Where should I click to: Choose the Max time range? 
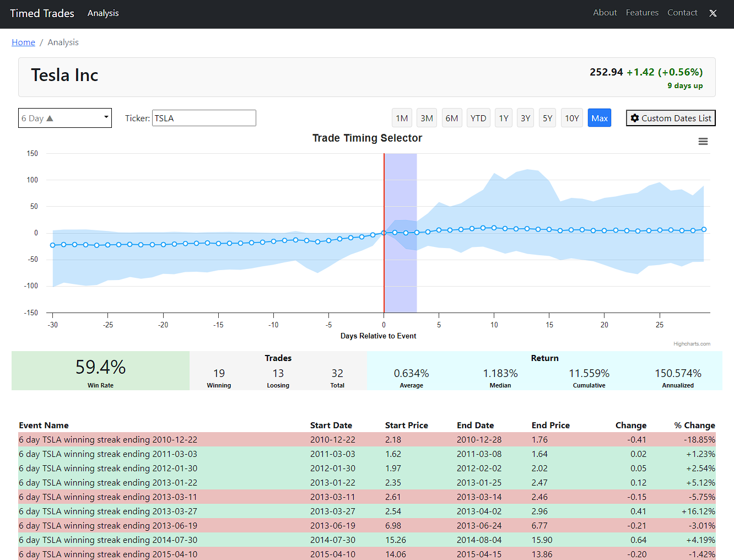point(600,118)
